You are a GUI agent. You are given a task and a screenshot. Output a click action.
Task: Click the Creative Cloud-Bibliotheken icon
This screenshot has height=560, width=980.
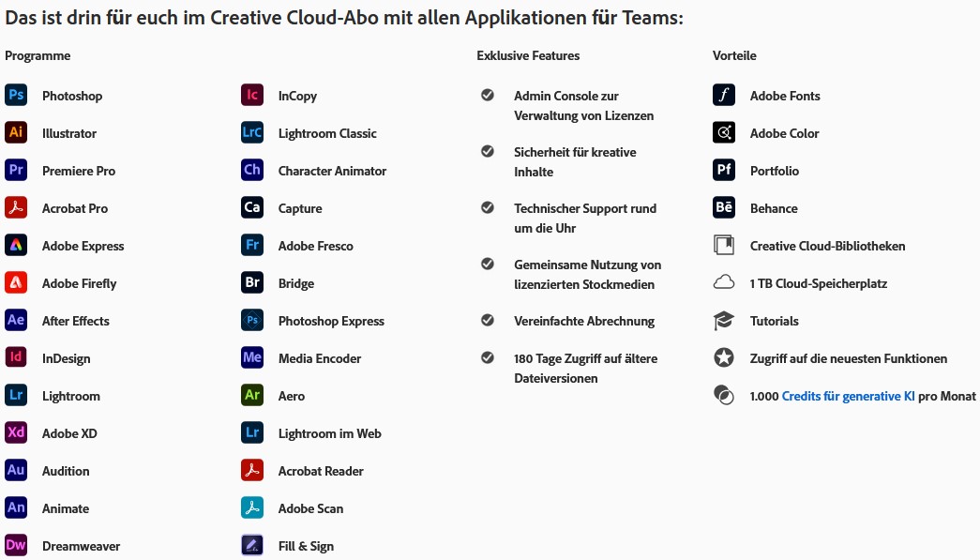point(724,245)
